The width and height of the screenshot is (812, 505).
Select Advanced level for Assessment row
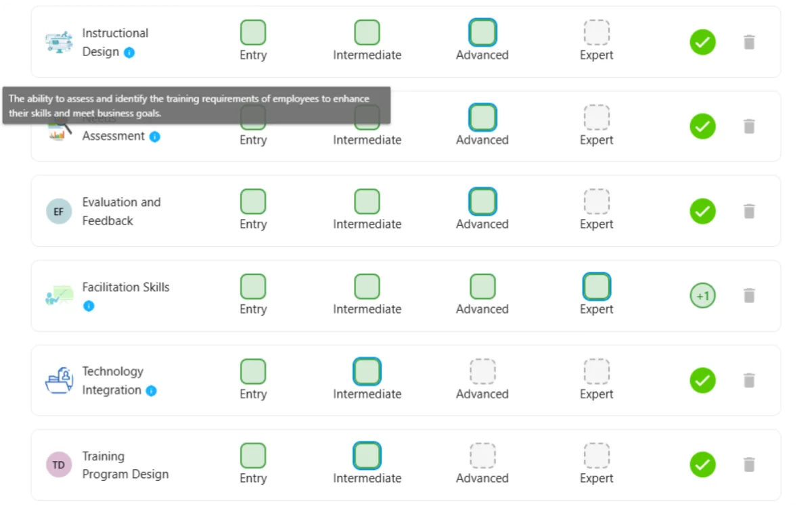(x=482, y=117)
